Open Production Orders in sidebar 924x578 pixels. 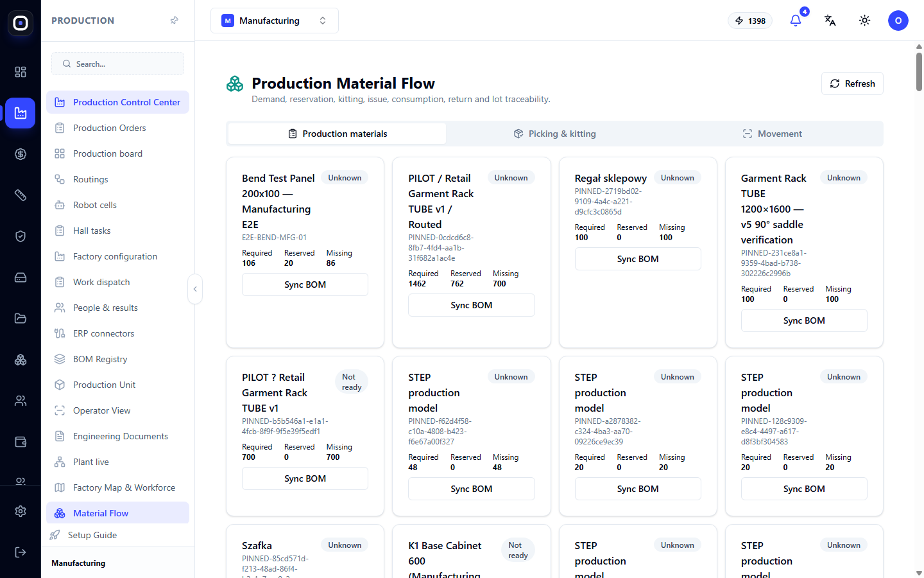pyautogui.click(x=117, y=128)
